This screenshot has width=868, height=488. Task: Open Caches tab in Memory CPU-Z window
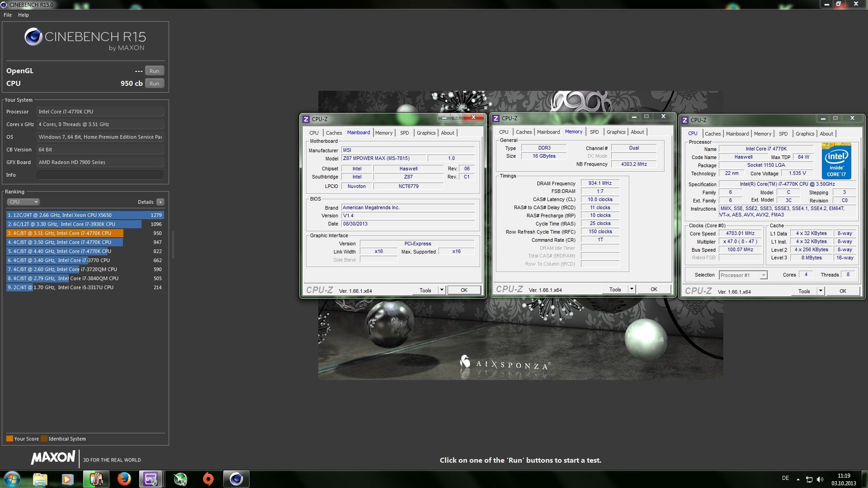[524, 132]
